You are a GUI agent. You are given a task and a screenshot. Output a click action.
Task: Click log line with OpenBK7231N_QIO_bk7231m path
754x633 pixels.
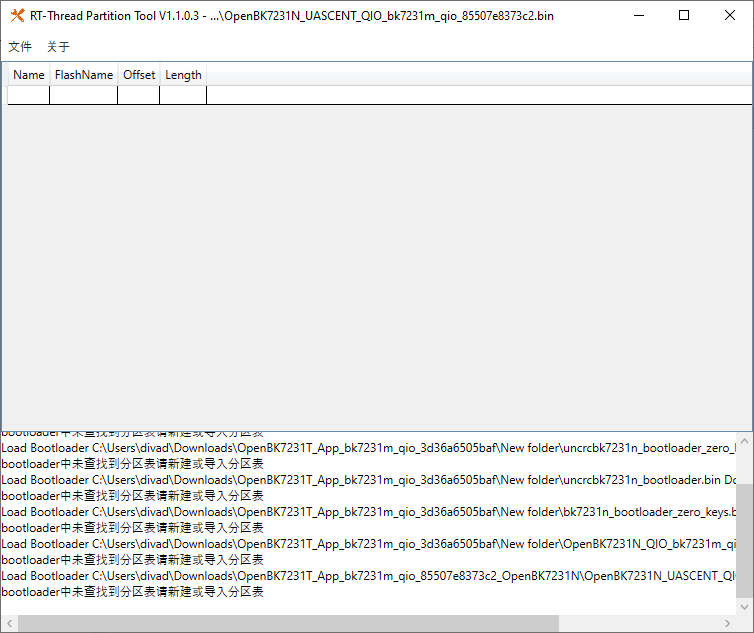pos(368,544)
